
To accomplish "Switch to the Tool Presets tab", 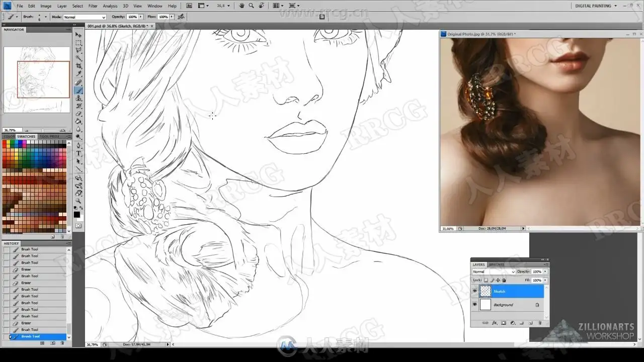I will click(x=49, y=136).
